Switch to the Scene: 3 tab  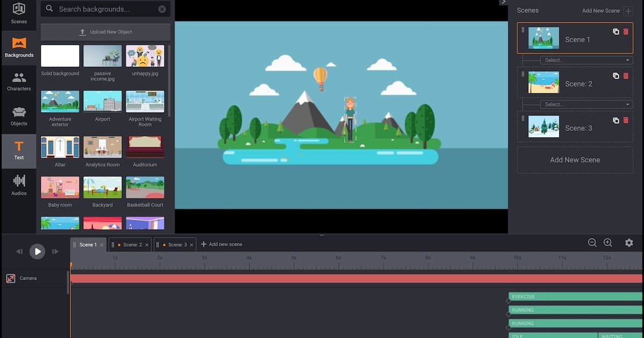click(x=177, y=244)
